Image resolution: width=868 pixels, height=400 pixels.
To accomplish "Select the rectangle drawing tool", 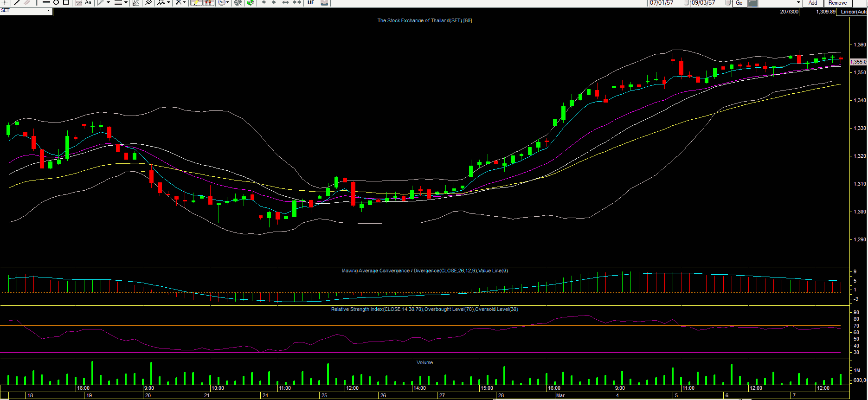I will pos(66,2).
